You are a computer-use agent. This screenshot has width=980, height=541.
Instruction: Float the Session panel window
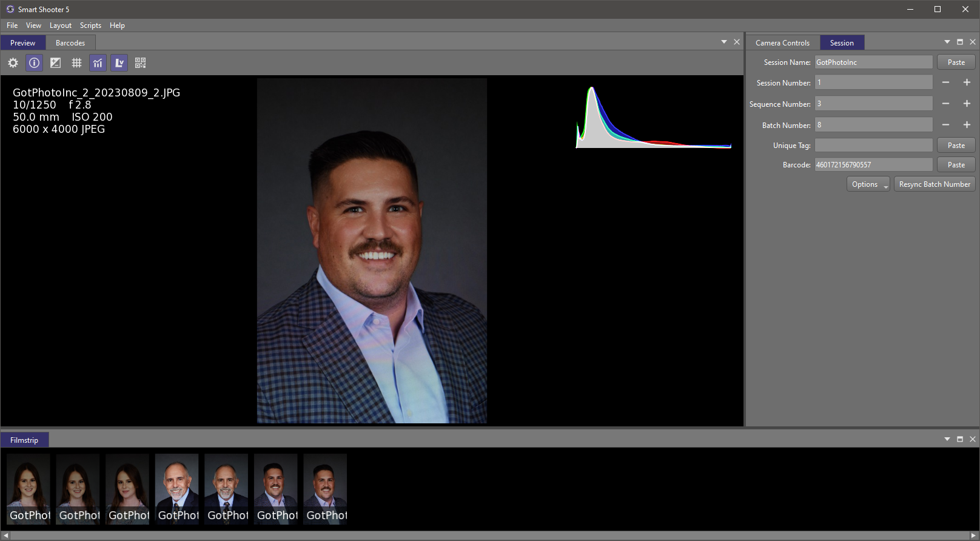click(x=960, y=42)
